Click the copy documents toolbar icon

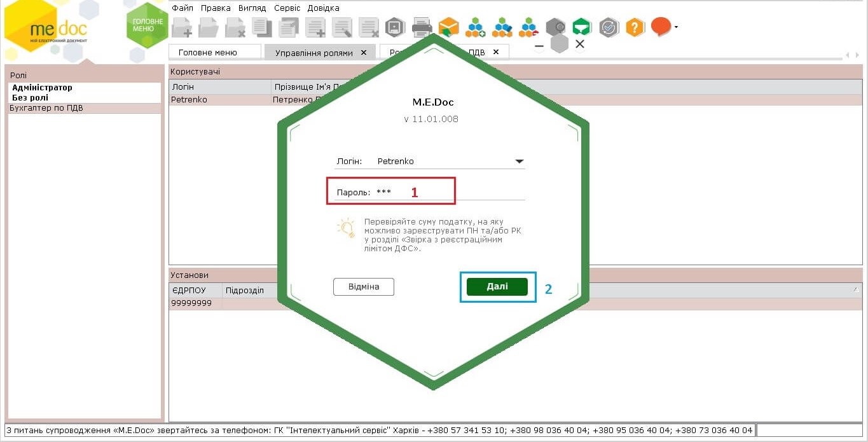(x=261, y=27)
